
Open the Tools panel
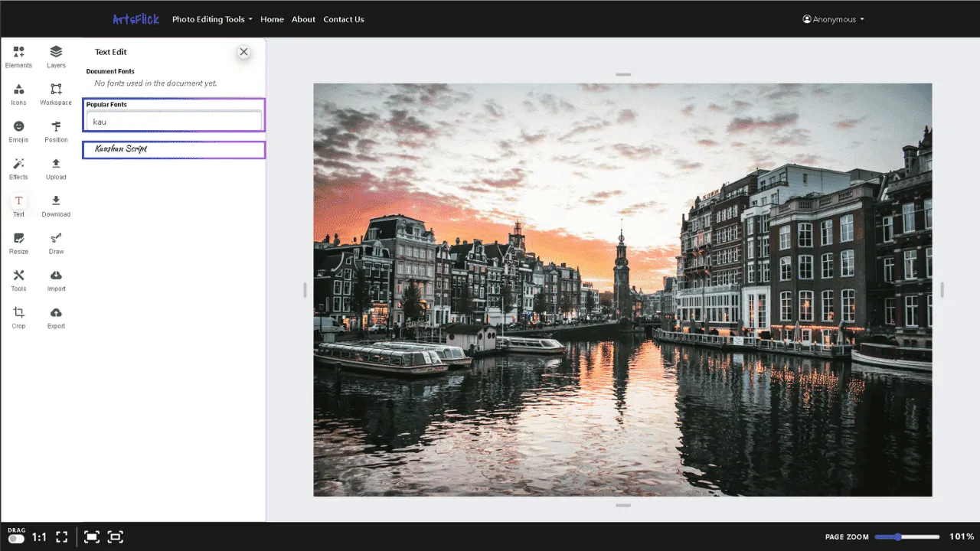[x=18, y=280]
